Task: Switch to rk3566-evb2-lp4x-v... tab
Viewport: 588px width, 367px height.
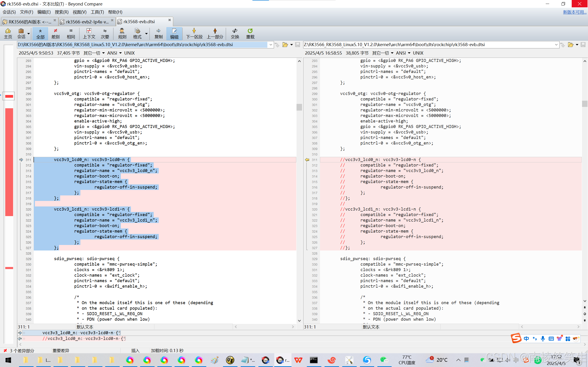Action: pyautogui.click(x=87, y=22)
